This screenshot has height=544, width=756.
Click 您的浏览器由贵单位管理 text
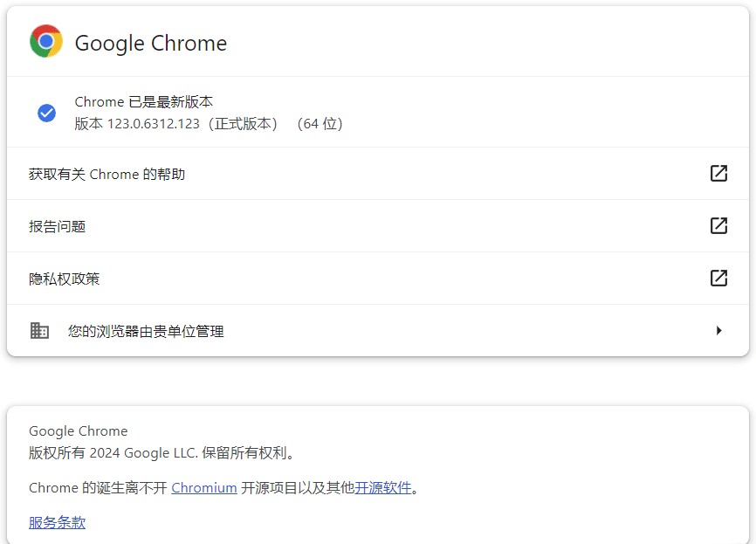(x=146, y=331)
